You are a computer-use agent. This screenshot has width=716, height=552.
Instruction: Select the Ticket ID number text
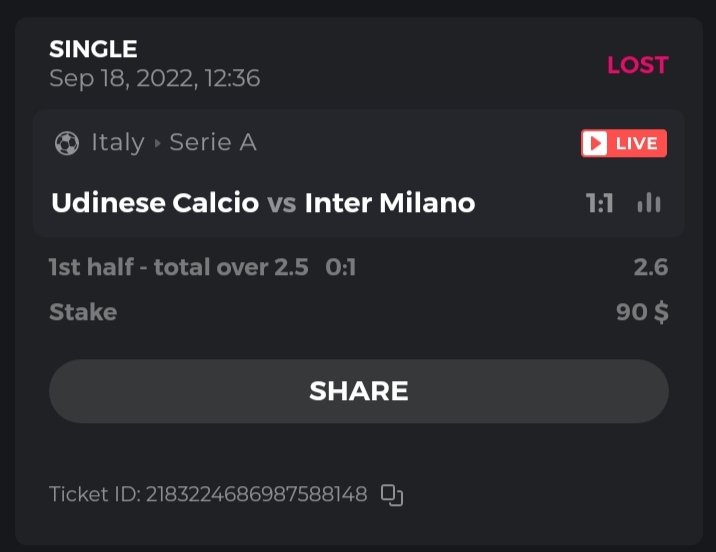[x=257, y=494]
